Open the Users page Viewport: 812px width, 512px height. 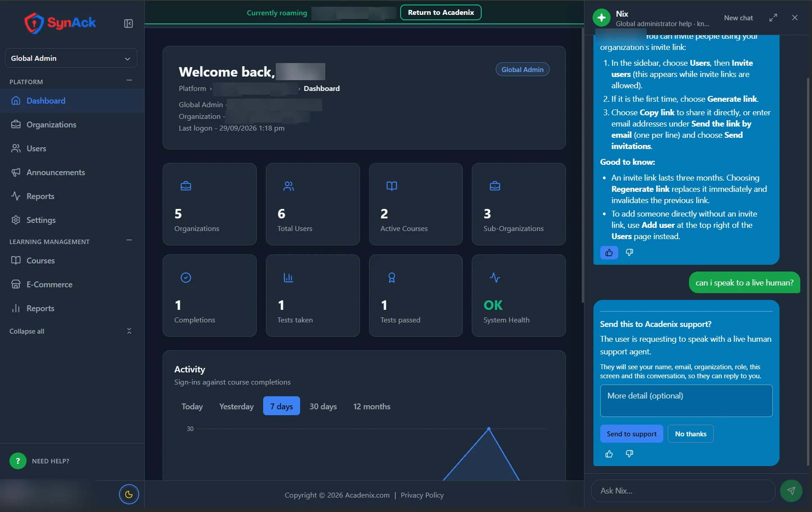point(72,148)
